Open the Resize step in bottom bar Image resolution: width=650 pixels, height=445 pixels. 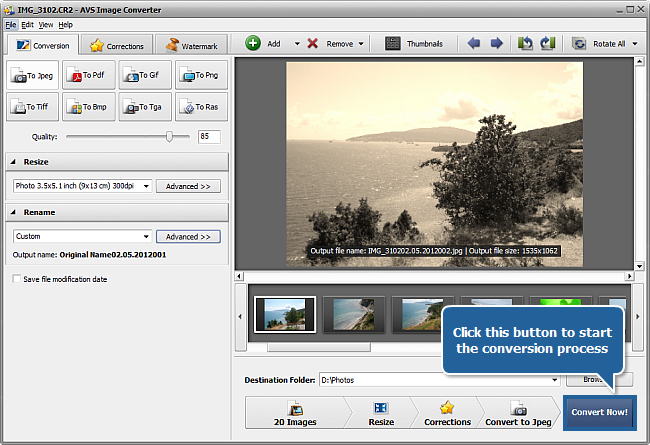tap(381, 413)
